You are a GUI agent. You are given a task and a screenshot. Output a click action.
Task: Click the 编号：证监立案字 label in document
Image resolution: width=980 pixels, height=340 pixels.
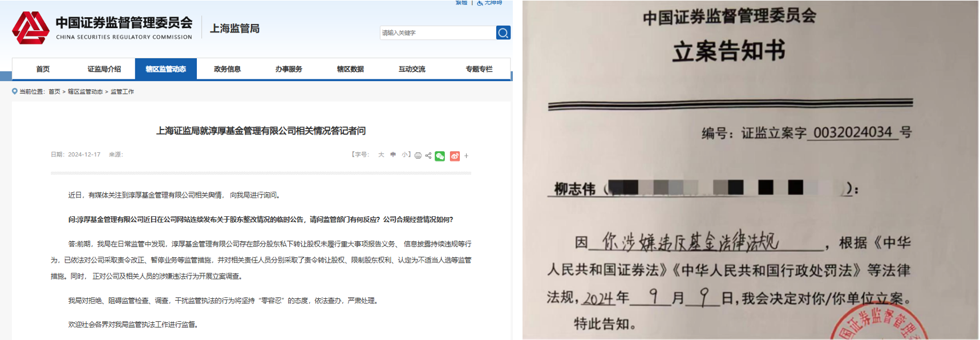point(754,133)
